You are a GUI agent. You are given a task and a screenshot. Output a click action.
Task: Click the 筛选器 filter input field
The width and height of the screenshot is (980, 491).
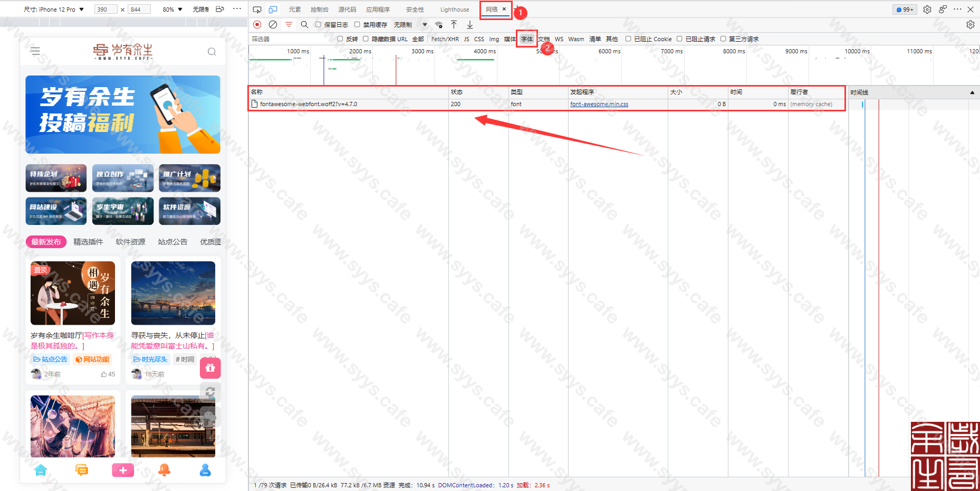click(292, 39)
